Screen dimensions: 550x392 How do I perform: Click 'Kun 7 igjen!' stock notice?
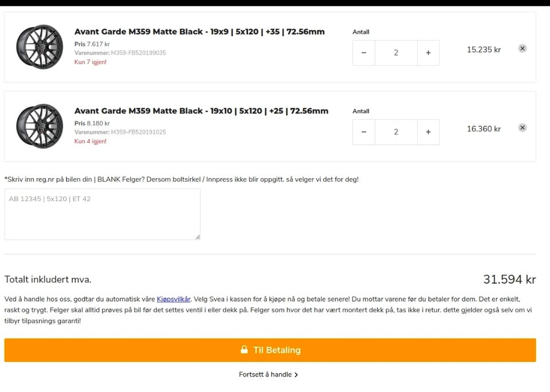[x=91, y=62]
